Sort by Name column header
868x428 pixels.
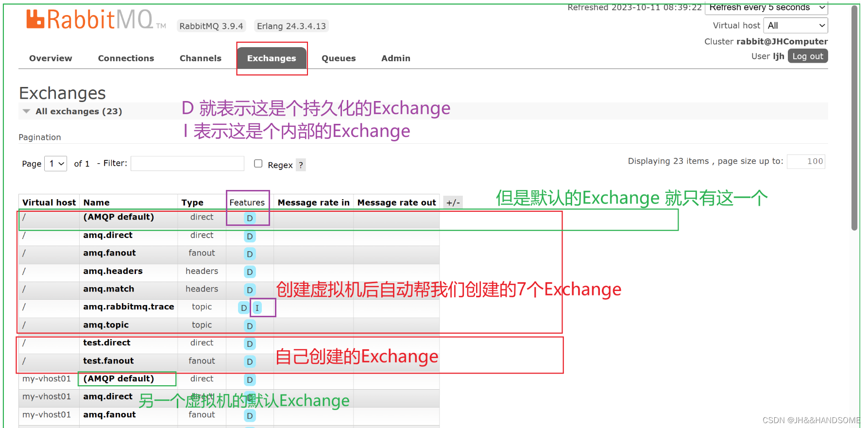96,203
